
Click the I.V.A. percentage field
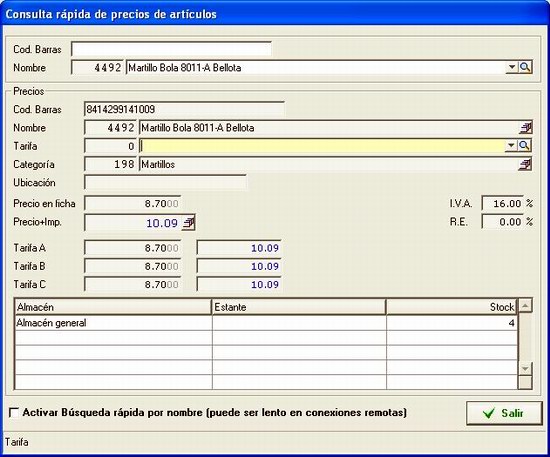(x=503, y=203)
